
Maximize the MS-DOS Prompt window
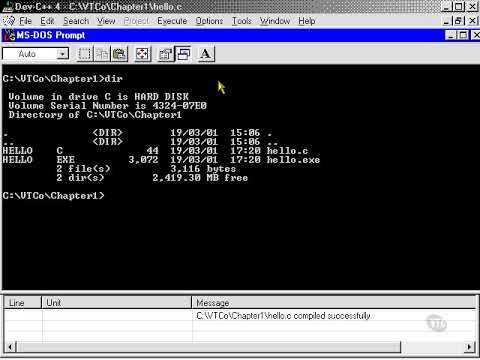click(x=463, y=35)
